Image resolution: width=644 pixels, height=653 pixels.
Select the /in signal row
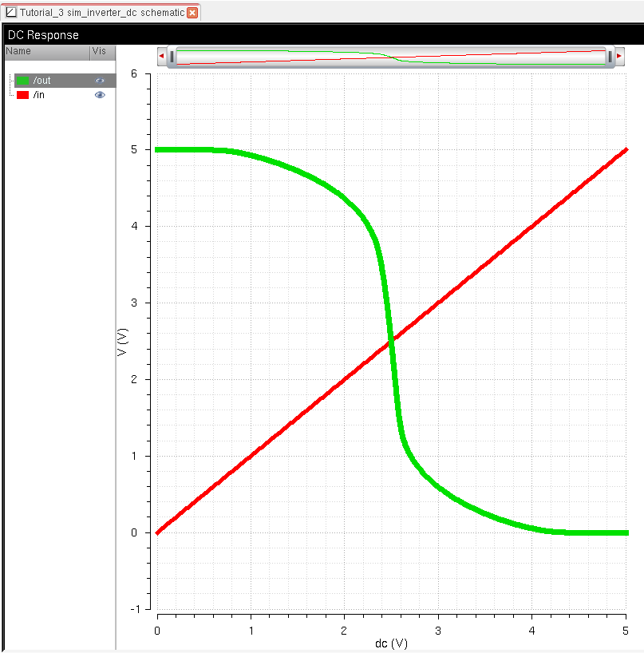65,95
